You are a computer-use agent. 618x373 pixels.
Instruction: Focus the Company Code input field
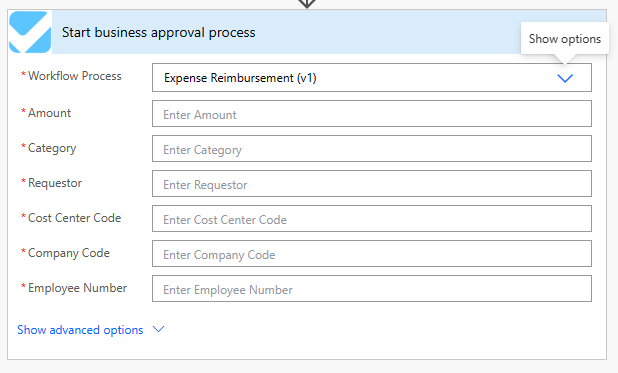pos(372,254)
